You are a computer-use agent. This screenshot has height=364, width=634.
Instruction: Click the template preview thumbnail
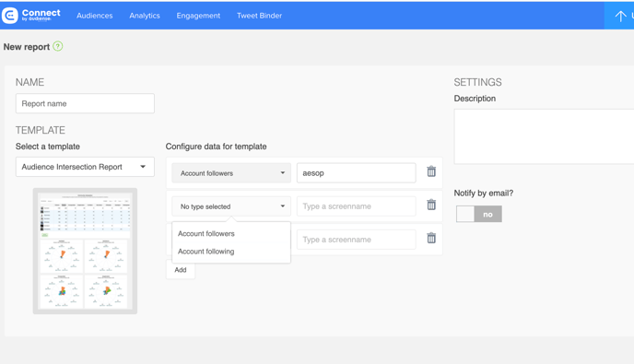click(x=85, y=252)
